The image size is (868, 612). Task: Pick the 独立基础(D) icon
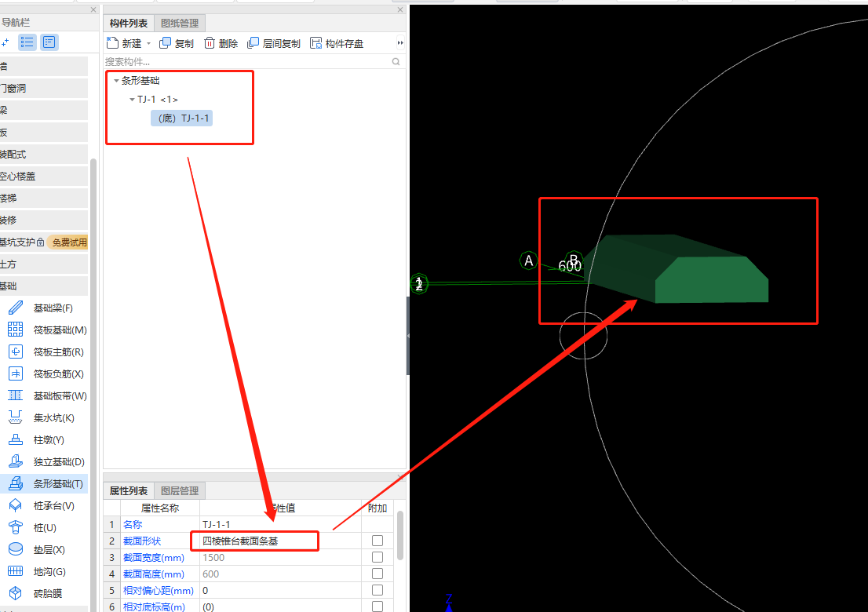(x=16, y=461)
